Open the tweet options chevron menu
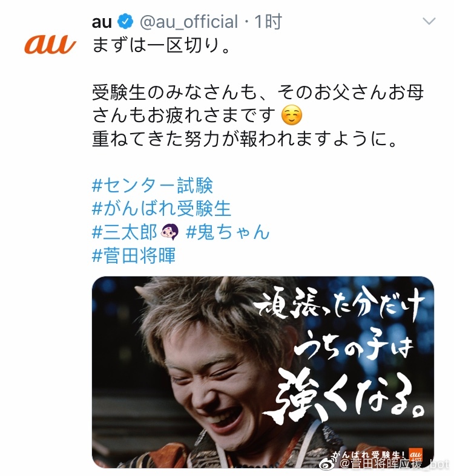The image size is (454, 476). [429, 21]
